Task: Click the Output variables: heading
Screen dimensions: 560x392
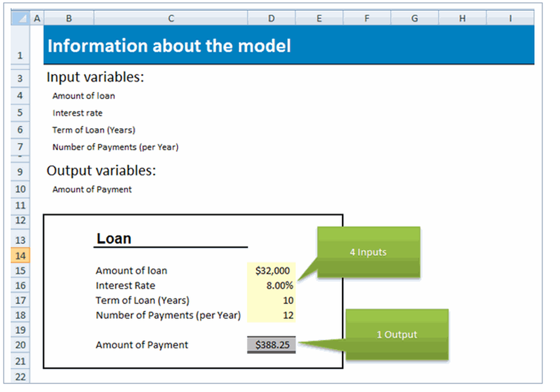Action: [90, 170]
